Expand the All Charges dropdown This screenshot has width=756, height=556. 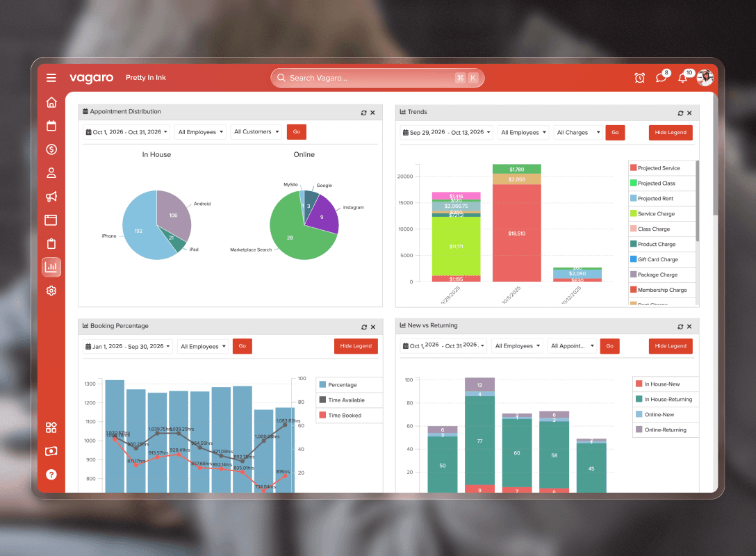pos(577,133)
